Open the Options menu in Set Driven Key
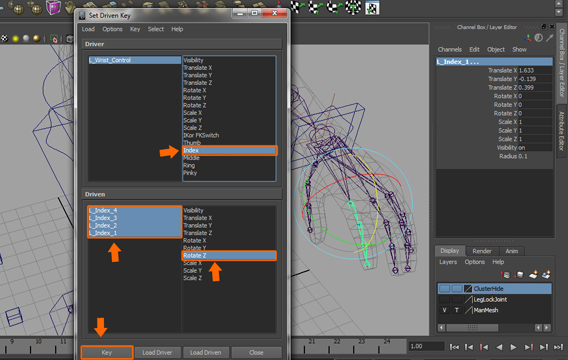The image size is (568, 360). tap(112, 29)
